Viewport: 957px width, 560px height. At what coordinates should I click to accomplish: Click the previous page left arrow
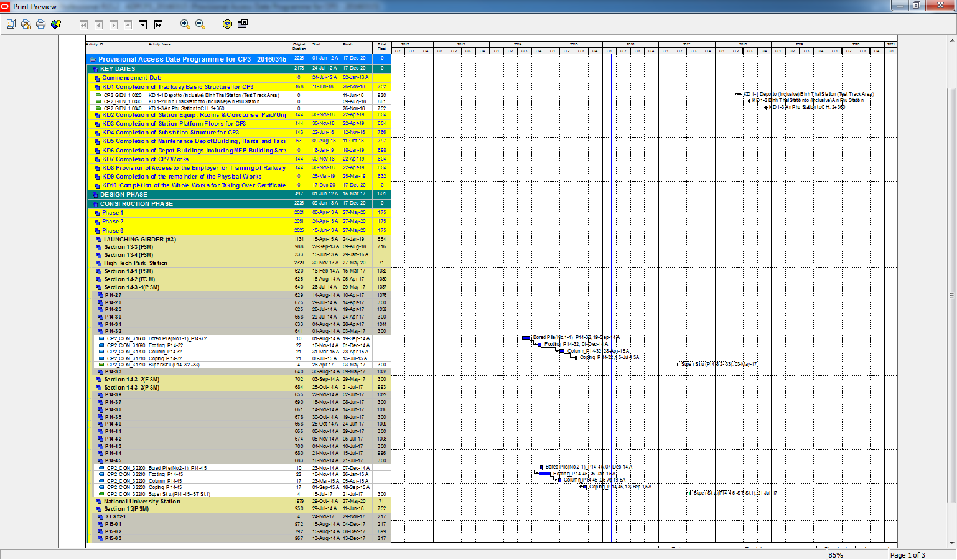98,25
